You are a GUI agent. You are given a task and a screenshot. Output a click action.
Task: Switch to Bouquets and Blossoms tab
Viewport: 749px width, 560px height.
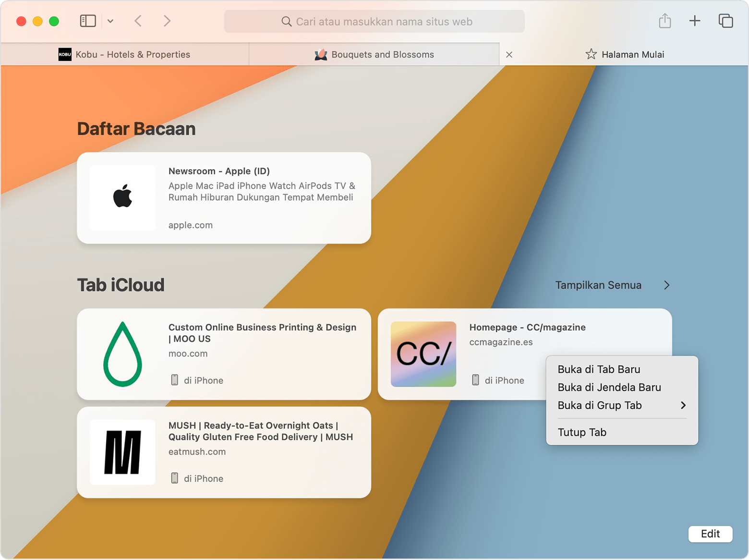374,54
